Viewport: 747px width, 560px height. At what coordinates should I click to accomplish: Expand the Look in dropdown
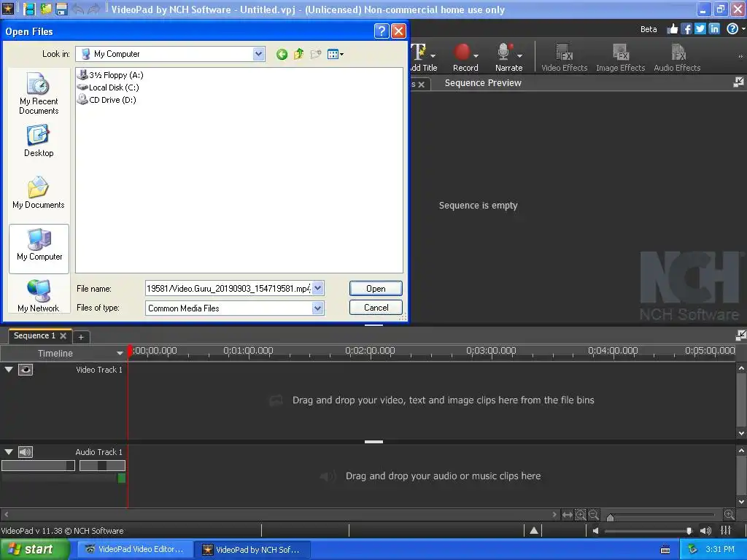[258, 54]
